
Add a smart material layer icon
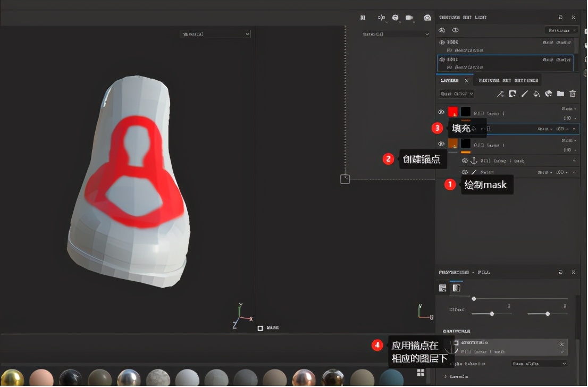tap(549, 94)
